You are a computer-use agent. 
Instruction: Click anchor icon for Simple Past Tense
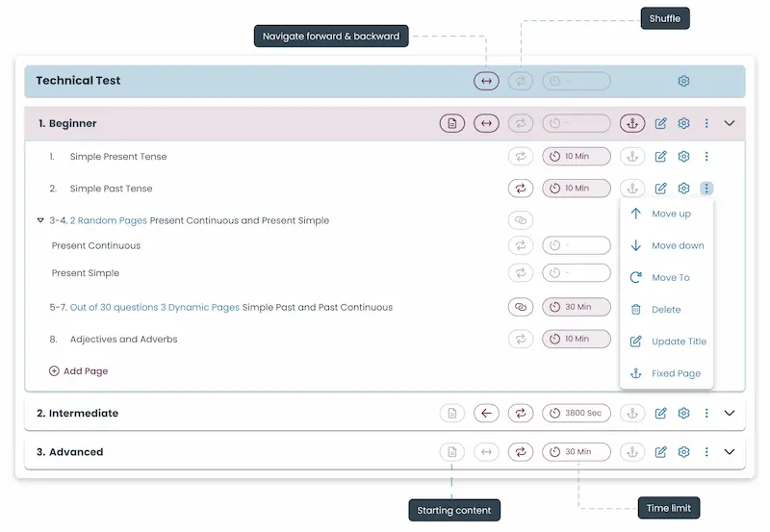(x=632, y=188)
